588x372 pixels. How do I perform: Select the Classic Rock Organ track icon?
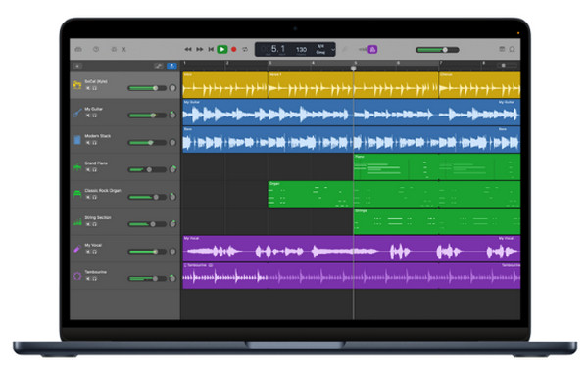77,194
